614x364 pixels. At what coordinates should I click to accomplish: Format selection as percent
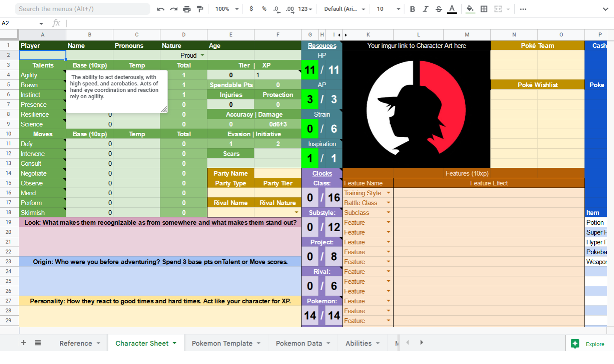point(264,9)
